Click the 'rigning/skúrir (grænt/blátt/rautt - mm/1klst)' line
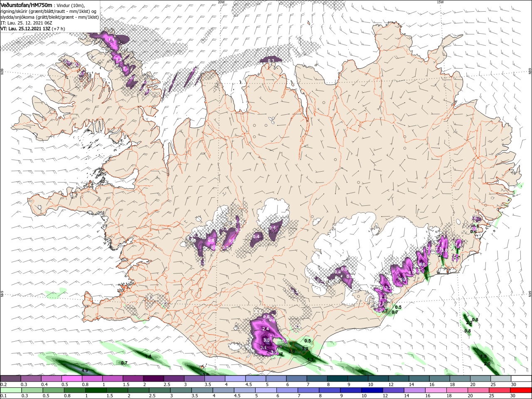This screenshot has height=399, width=532. 46,11
